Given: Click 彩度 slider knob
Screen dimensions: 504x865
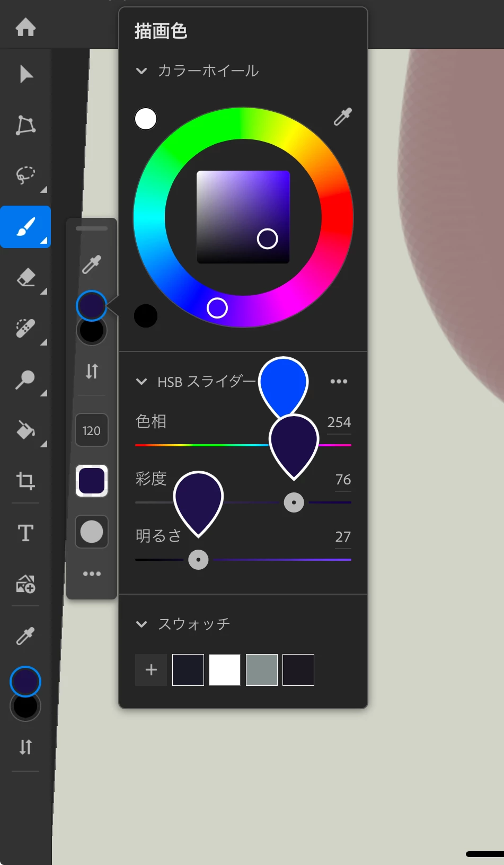Looking at the screenshot, I should (294, 502).
